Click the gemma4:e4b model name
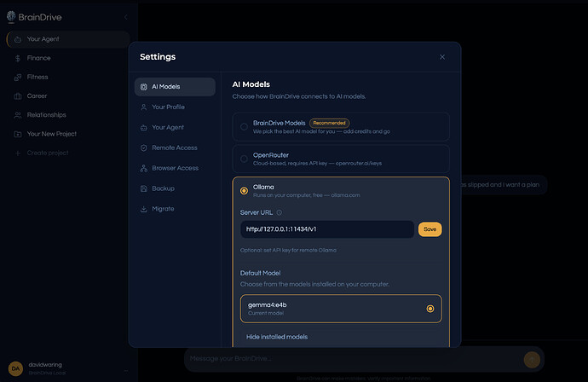588x382 pixels. point(268,305)
